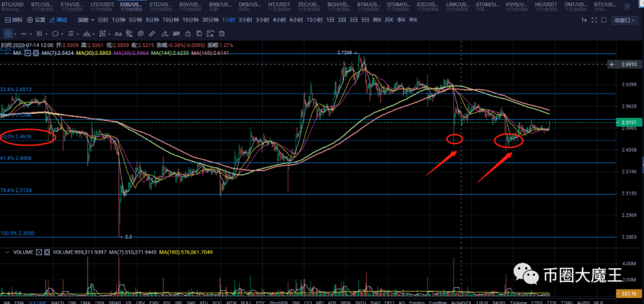Switch timeframe to 15分钟

(190, 20)
